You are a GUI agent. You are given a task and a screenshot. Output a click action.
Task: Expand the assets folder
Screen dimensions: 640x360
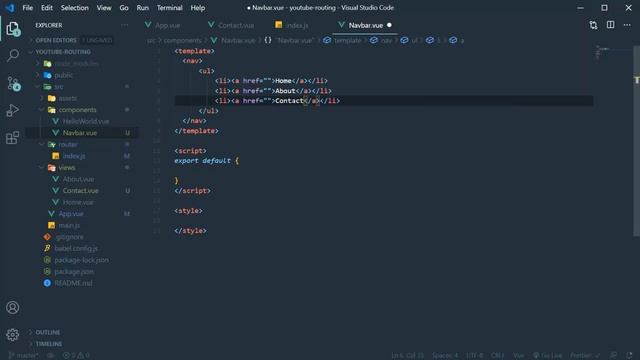(x=67, y=98)
